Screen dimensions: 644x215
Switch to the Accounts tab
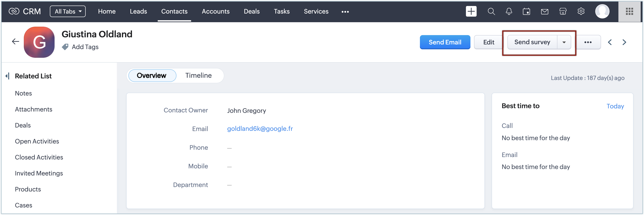[x=215, y=12]
